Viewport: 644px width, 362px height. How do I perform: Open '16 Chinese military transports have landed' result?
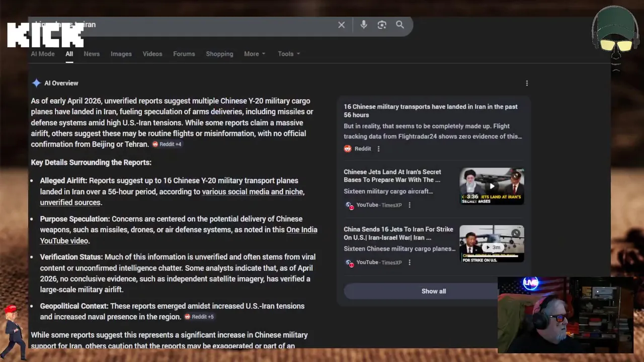(x=431, y=111)
